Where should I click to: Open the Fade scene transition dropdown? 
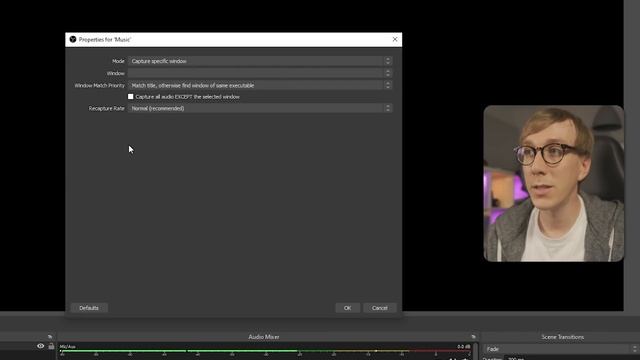[561, 349]
